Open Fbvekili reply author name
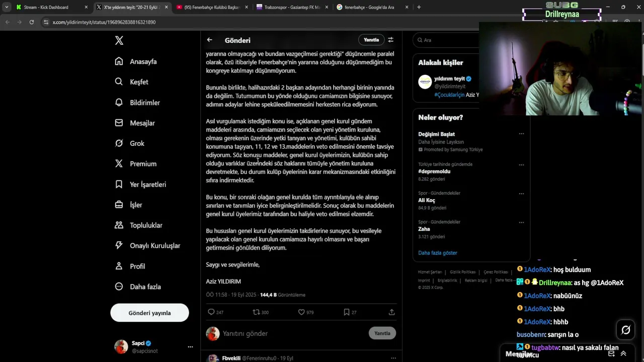 tap(231, 358)
